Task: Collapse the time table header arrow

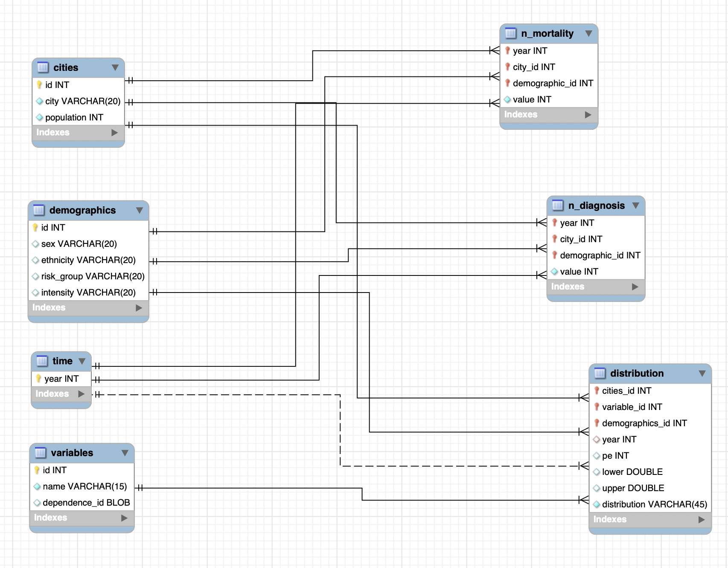Action: tap(82, 361)
